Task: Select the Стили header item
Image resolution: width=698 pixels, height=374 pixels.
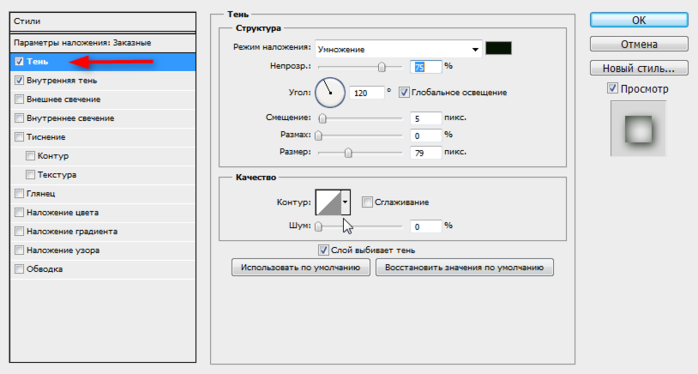Action: coord(103,21)
